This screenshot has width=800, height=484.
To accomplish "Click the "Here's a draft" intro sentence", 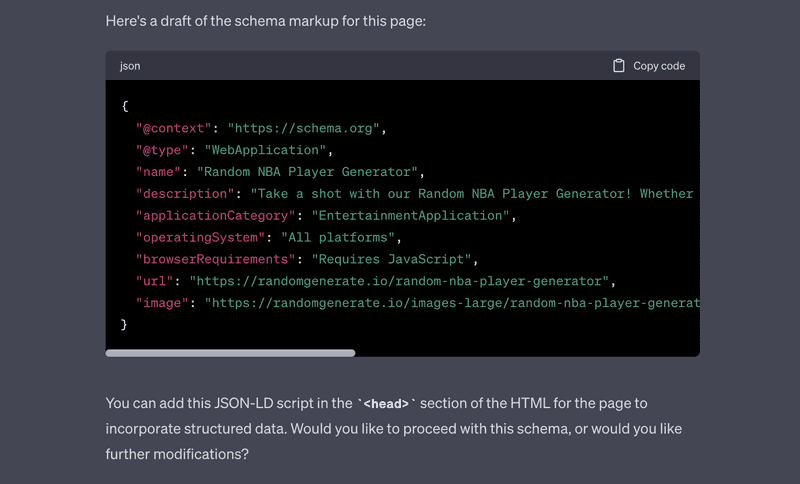I will point(265,21).
